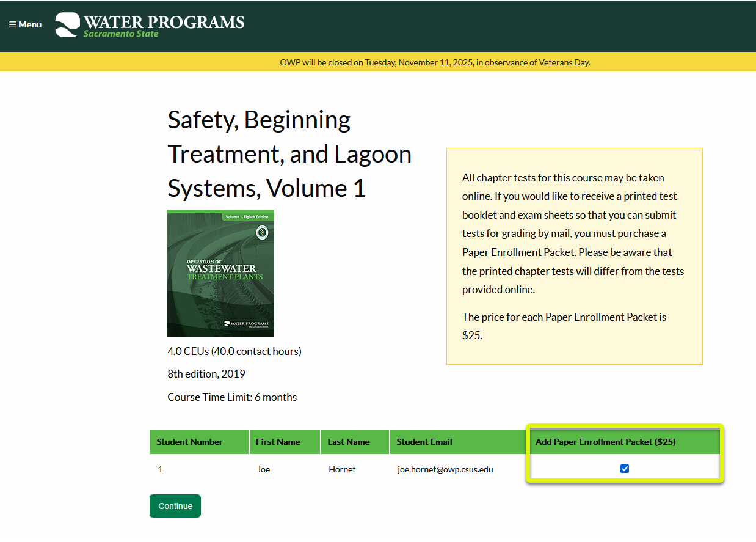Viewport: 756px width, 542px height.
Task: Click student number 1 in the table
Action: 160,469
